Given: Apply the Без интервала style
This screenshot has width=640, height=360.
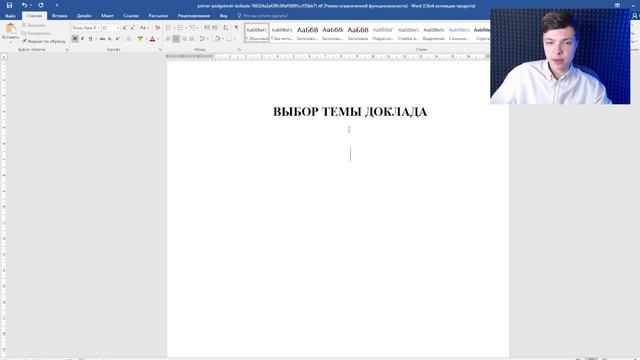Looking at the screenshot, I should coord(282,33).
